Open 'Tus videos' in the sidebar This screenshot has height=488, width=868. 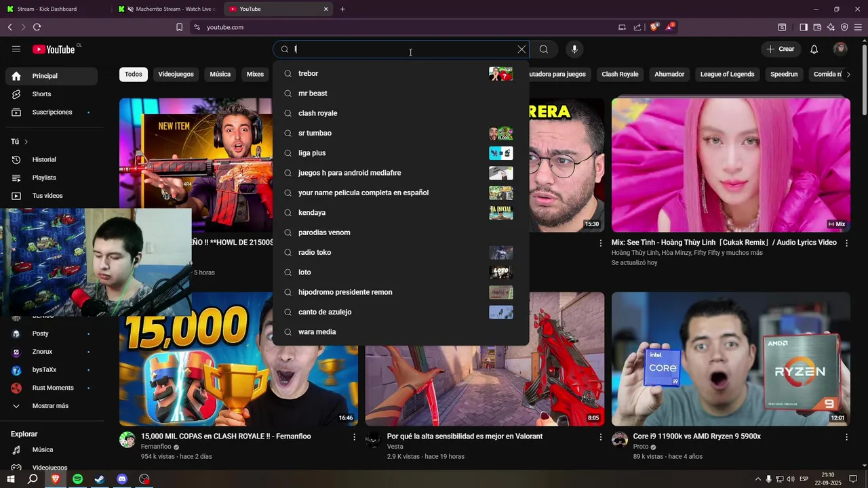click(52, 196)
